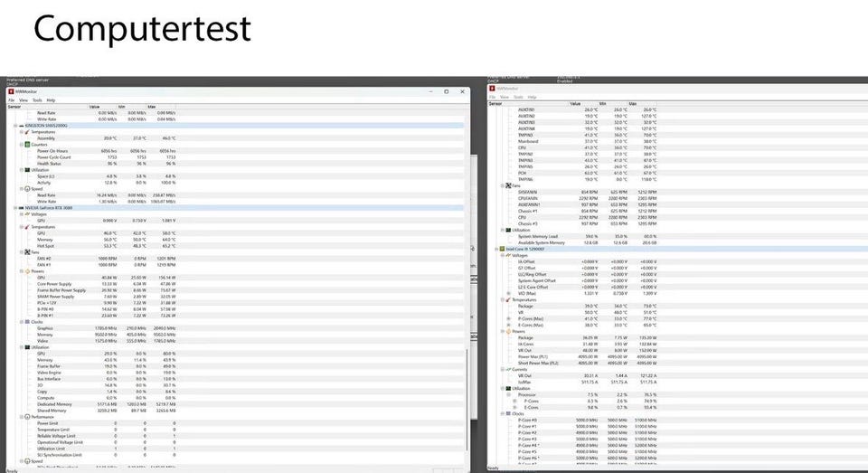Image resolution: width=868 pixels, height=473 pixels.
Task: Collapse Performance node in left window
Action: pyautogui.click(x=22, y=417)
